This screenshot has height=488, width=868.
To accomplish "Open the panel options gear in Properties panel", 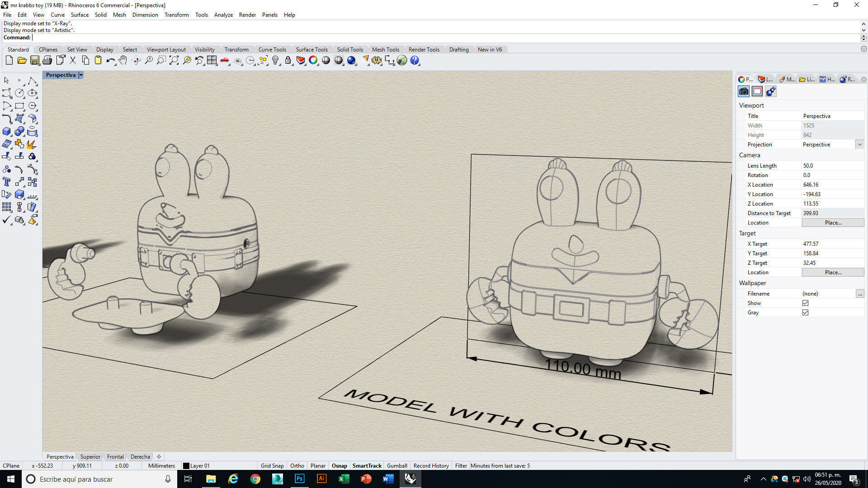I will pyautogui.click(x=863, y=80).
